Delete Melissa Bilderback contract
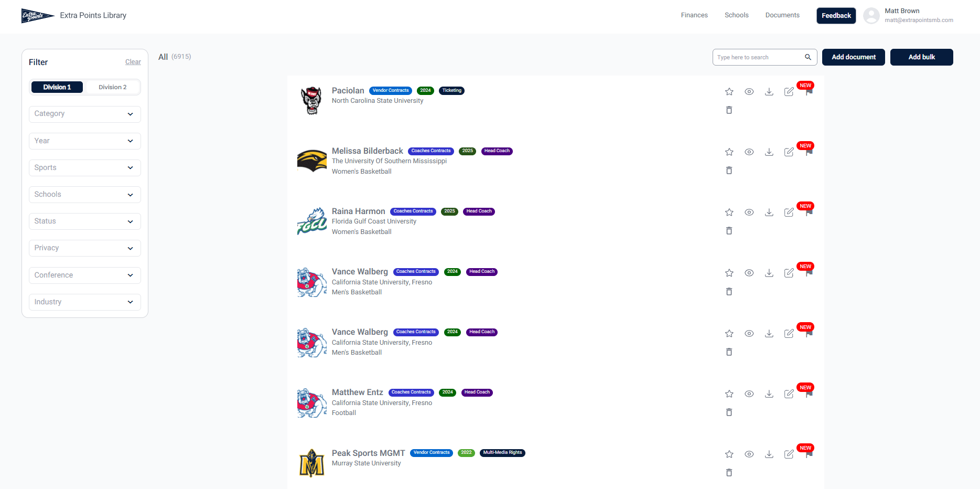The height and width of the screenshot is (489, 980). [729, 171]
